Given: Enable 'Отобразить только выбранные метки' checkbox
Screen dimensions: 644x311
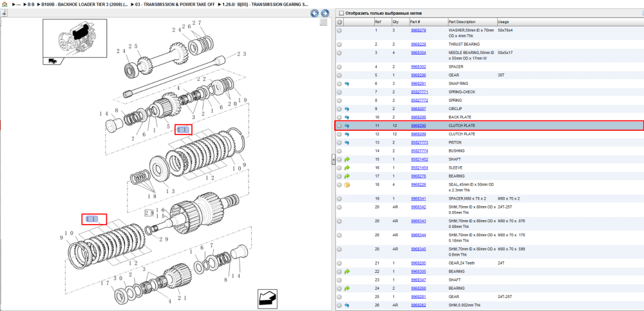Looking at the screenshot, I should (341, 13).
